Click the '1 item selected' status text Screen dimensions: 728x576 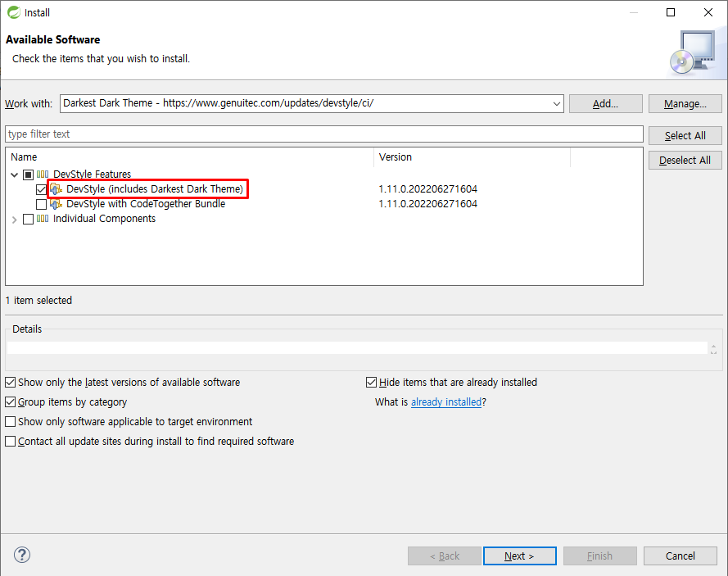(x=38, y=301)
